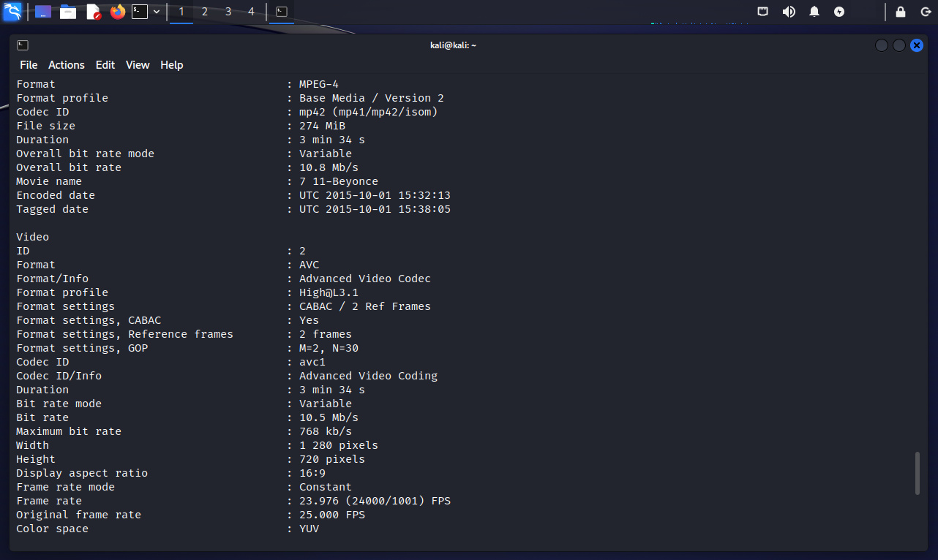Open the file manager from the panel

coord(68,12)
